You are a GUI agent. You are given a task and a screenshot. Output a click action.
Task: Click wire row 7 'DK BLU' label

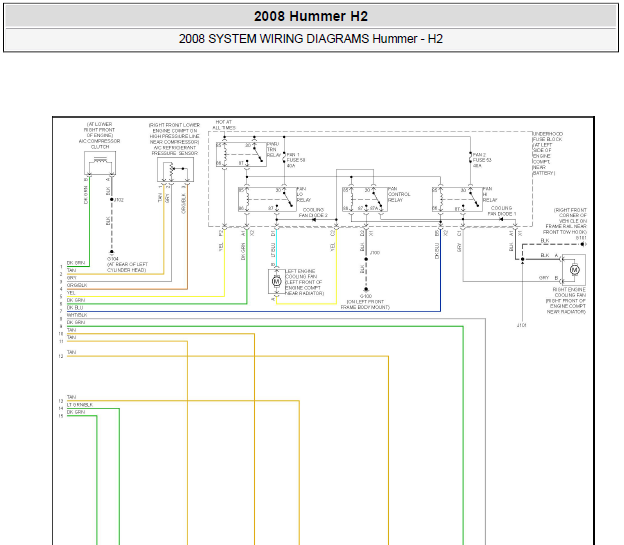[x=75, y=308]
